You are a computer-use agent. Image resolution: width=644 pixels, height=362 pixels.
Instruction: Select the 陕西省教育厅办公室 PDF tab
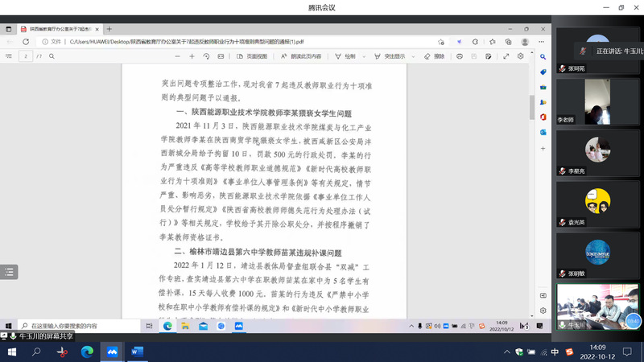pos(60,29)
